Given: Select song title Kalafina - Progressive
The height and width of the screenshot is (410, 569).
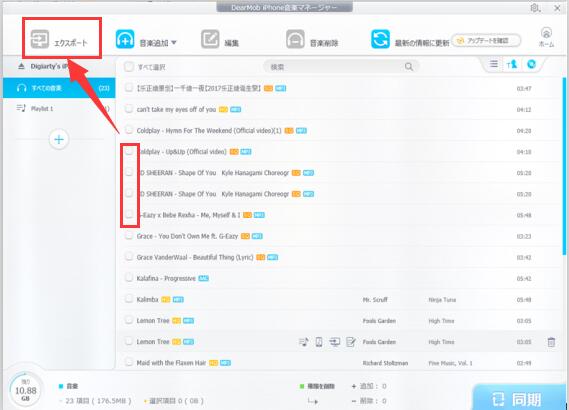Looking at the screenshot, I should coord(166,279).
